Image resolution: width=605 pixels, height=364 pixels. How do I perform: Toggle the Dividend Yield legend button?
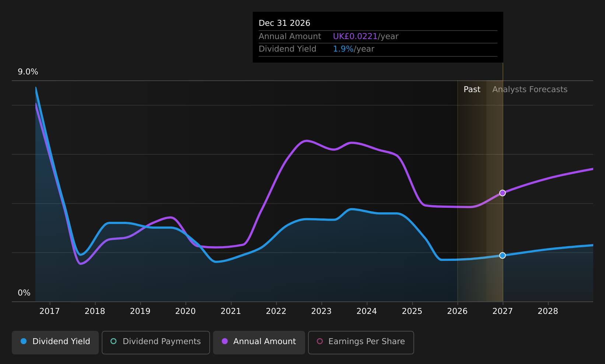(x=55, y=342)
